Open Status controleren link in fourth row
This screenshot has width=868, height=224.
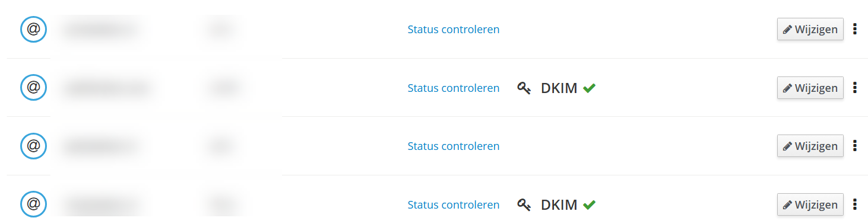click(454, 204)
